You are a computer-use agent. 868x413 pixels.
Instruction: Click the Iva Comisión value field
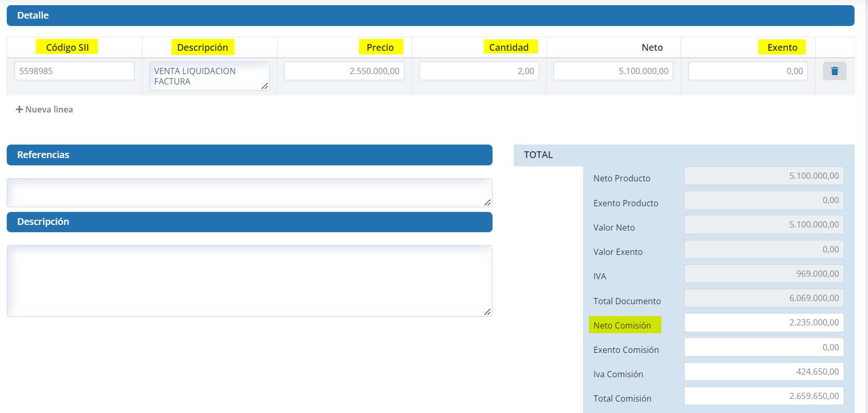763,372
